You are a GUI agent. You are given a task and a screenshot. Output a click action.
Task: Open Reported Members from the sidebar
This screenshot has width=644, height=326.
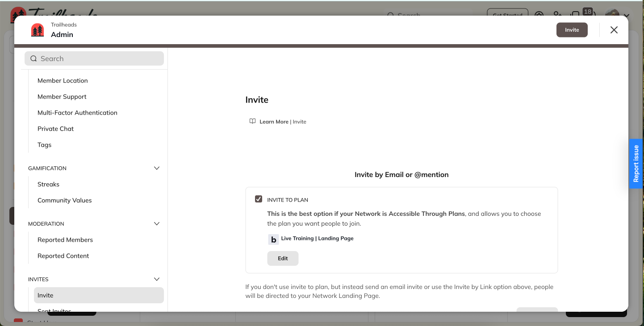click(65, 239)
